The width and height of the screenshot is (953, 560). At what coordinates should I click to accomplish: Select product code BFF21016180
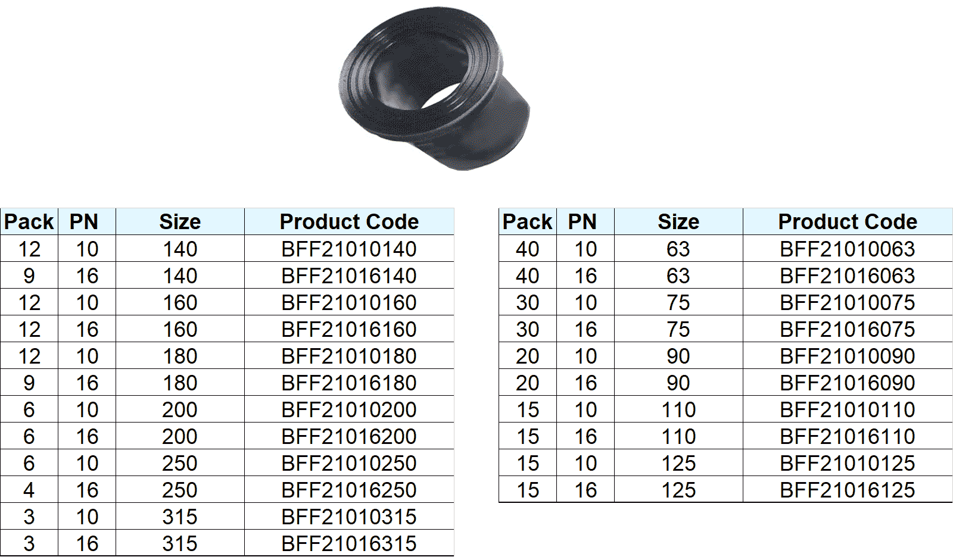[349, 383]
